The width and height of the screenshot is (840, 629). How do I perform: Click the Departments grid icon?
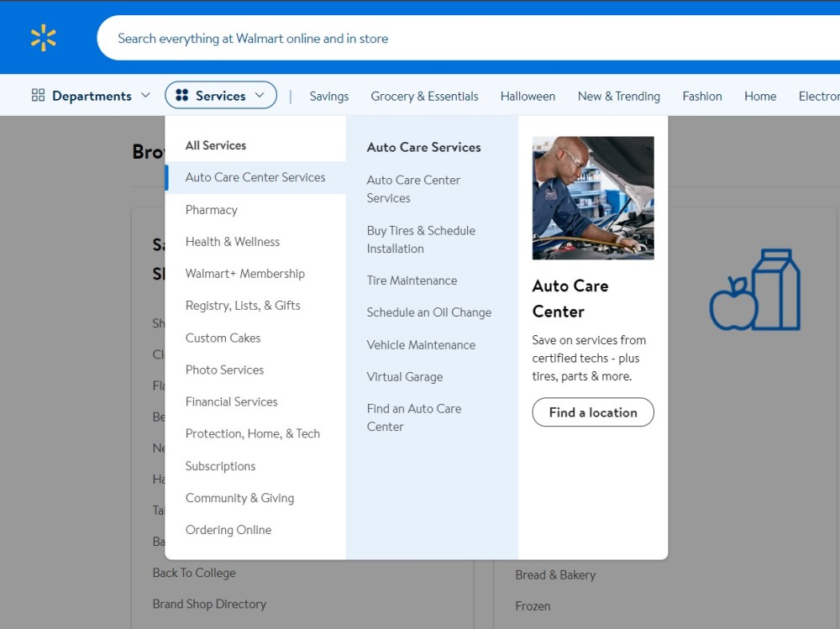click(38, 96)
